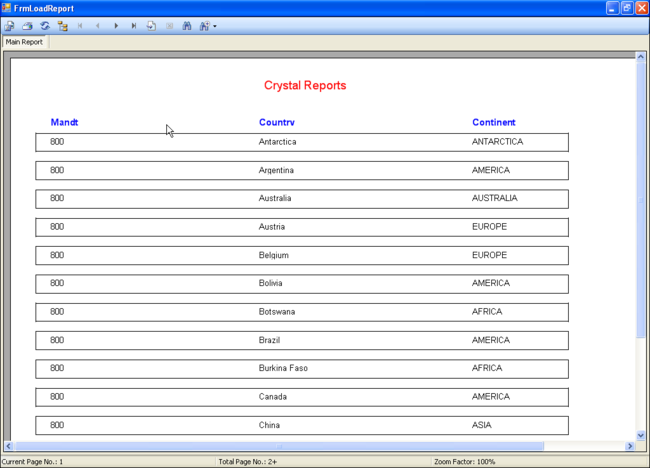The image size is (650, 468).
Task: Select the Brazil country cell
Action: pos(269,340)
